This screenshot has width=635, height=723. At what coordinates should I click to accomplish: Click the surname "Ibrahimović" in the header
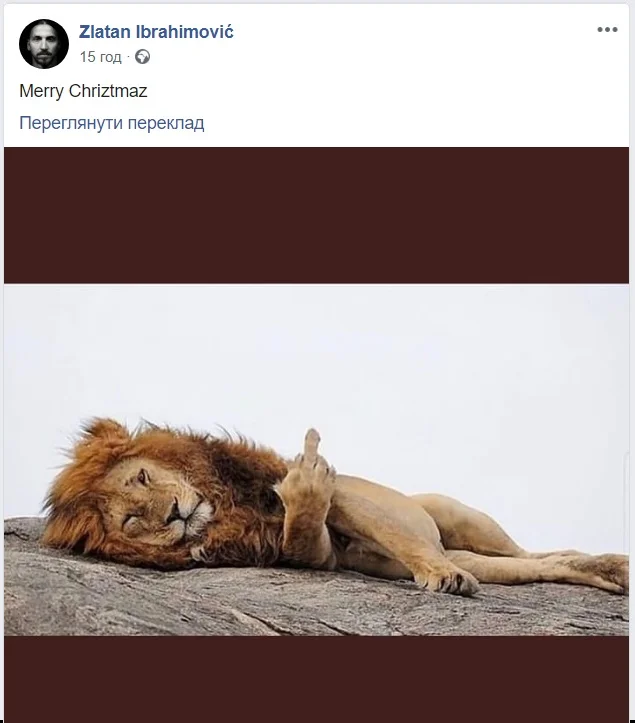coord(183,32)
